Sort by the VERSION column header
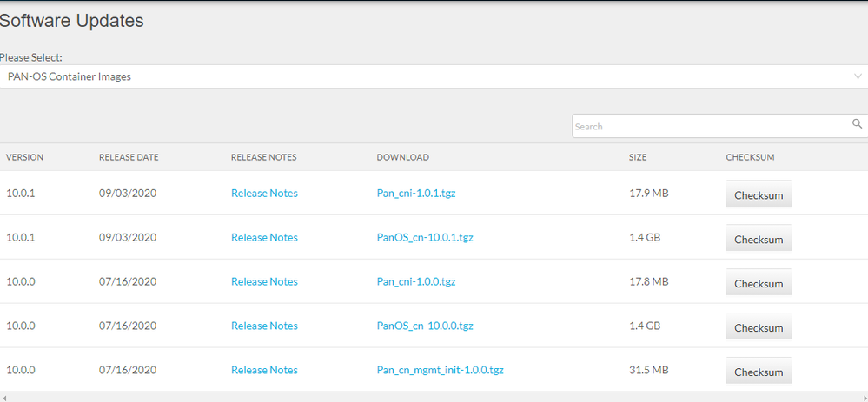The height and width of the screenshot is (402, 868). tap(24, 157)
